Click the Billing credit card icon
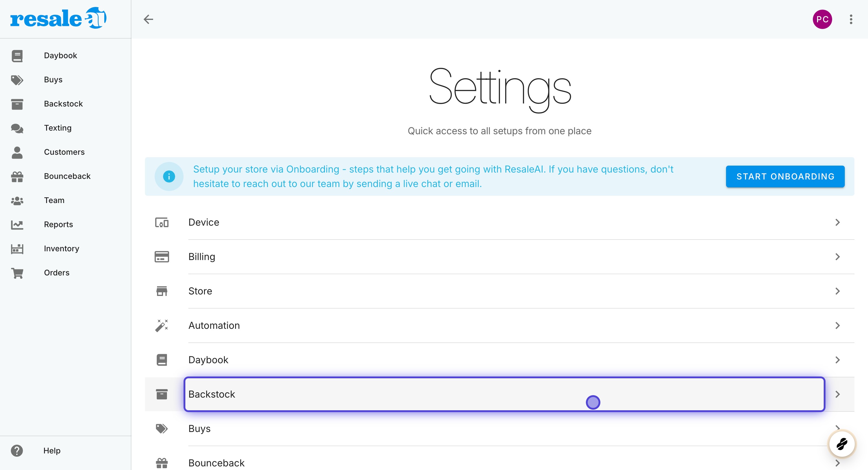 tap(162, 257)
